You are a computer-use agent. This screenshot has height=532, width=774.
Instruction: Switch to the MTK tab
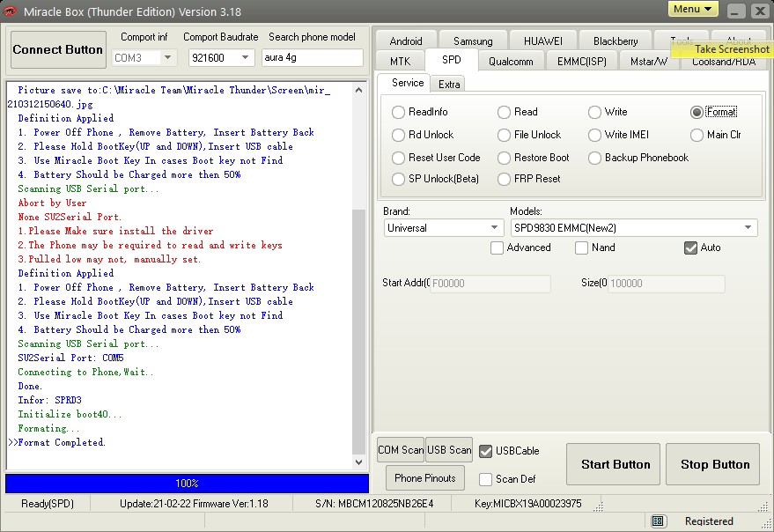[401, 62]
